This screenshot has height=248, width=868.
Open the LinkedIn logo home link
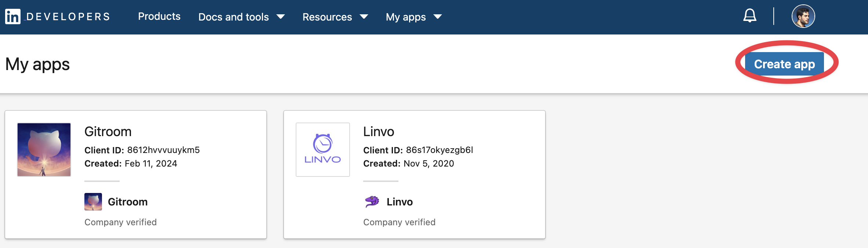pos(13,17)
